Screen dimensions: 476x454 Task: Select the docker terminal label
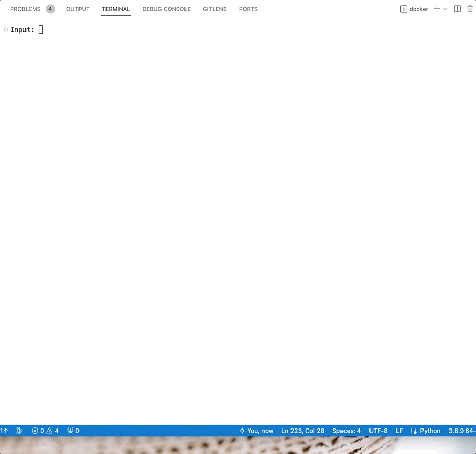(x=418, y=9)
